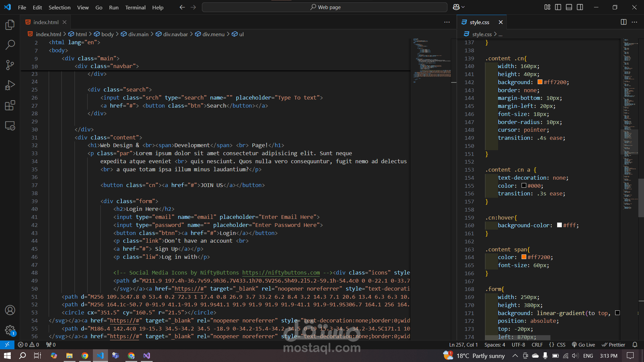Open the Search view in activity bar

click(10, 45)
